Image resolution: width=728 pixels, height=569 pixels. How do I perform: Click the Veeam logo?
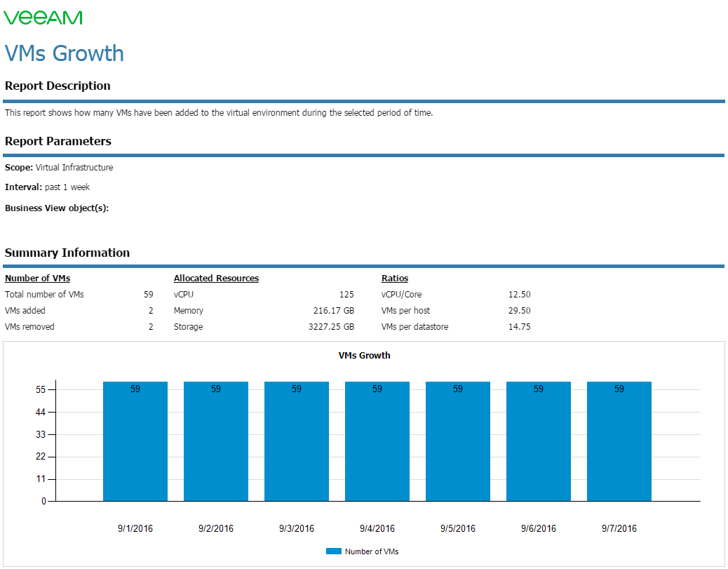pyautogui.click(x=43, y=18)
